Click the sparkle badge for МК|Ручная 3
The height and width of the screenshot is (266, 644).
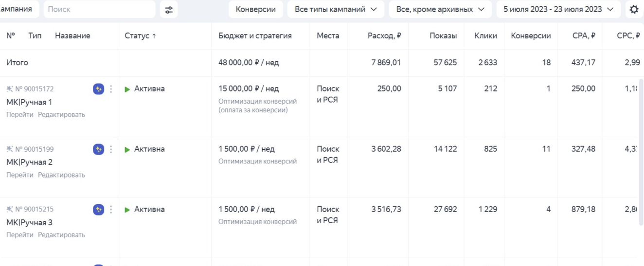click(99, 210)
